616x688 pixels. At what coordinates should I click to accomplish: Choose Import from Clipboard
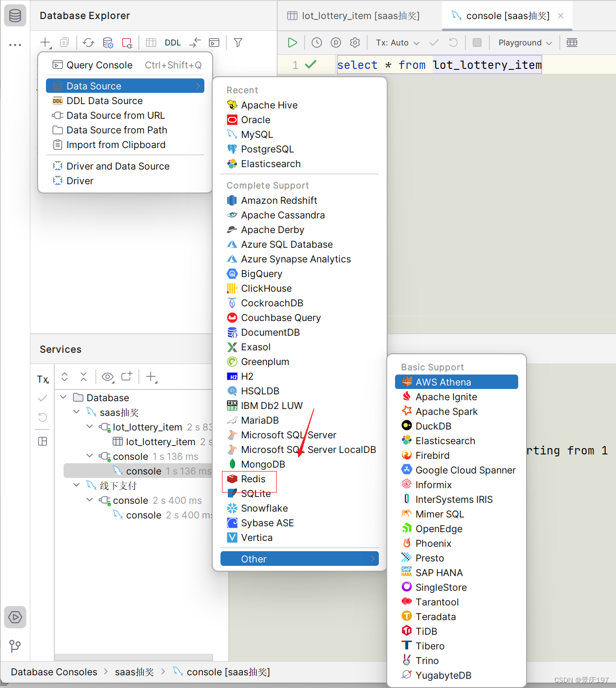pos(125,145)
